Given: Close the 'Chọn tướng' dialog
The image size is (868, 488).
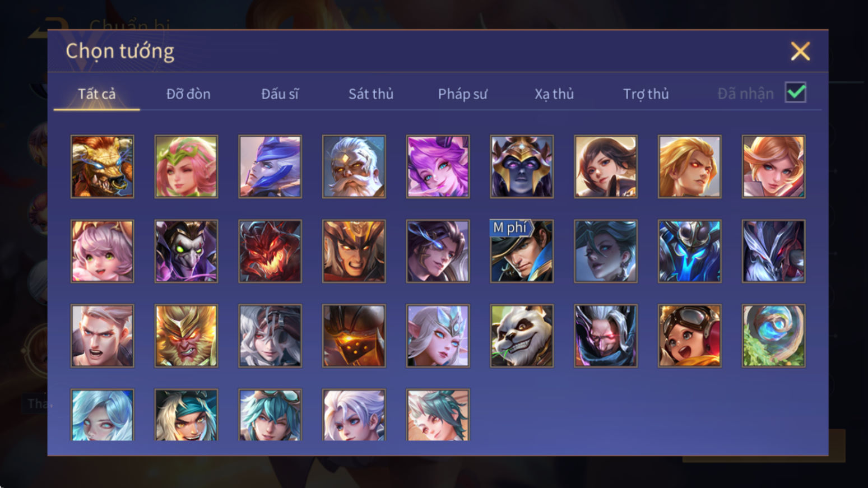Looking at the screenshot, I should (800, 51).
